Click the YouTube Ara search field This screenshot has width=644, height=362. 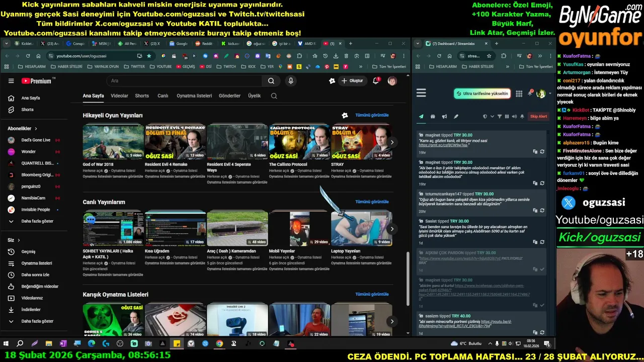(x=184, y=81)
